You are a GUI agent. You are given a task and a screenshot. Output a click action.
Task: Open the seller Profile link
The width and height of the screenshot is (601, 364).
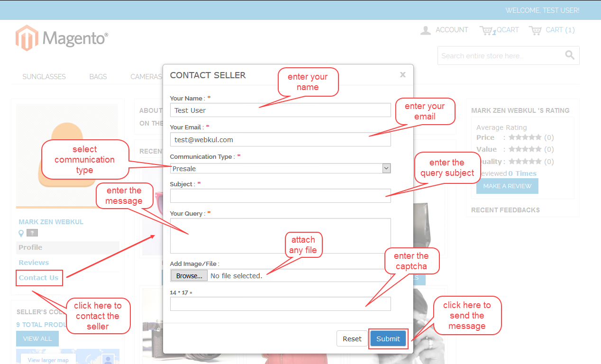coord(30,247)
